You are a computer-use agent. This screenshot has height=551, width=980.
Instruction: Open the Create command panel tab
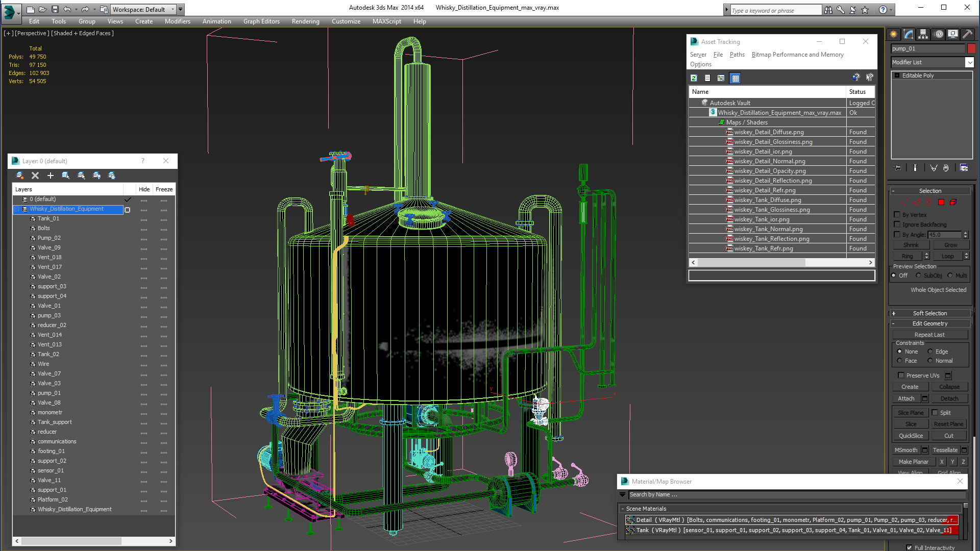(x=894, y=34)
